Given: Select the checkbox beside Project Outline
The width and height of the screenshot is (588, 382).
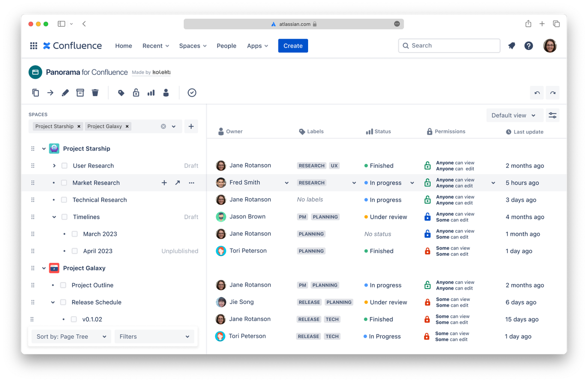Looking at the screenshot, I should 64,285.
